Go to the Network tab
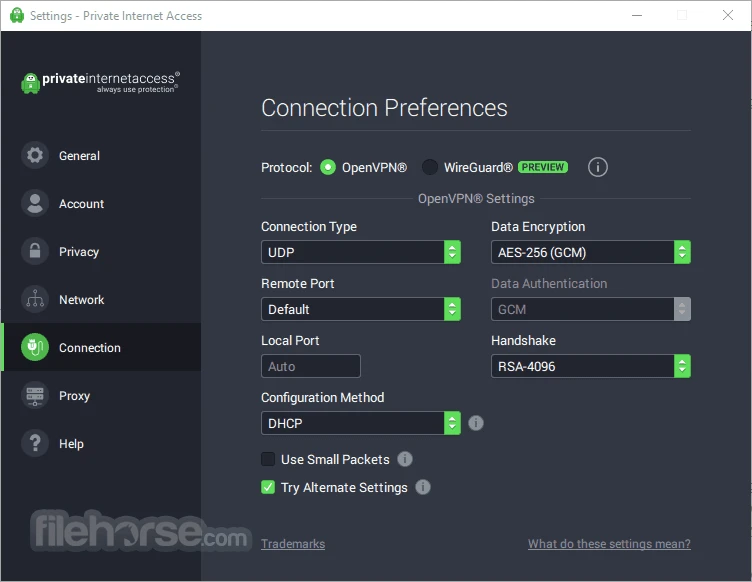 (x=101, y=299)
